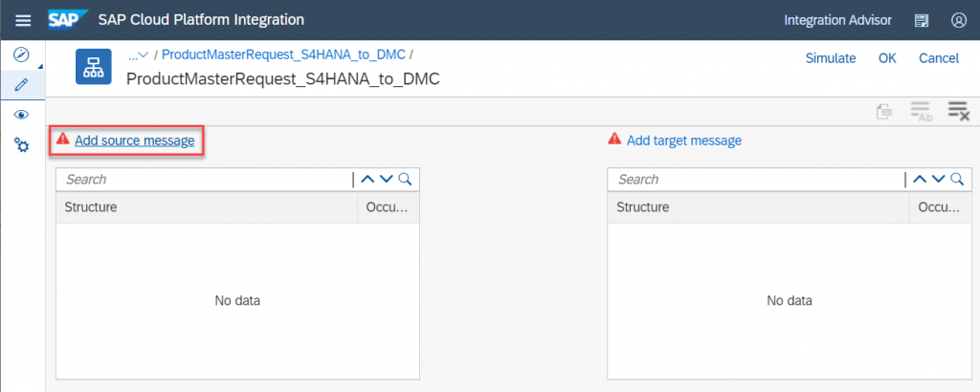The image size is (980, 392).
Task: Open the Monitor eye icon in sidebar
Action: [x=21, y=115]
